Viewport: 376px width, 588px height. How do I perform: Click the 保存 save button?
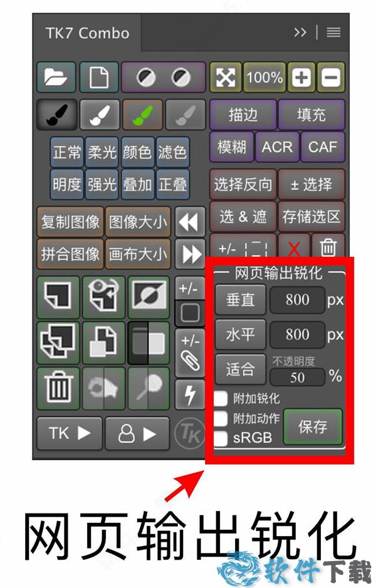tap(313, 426)
